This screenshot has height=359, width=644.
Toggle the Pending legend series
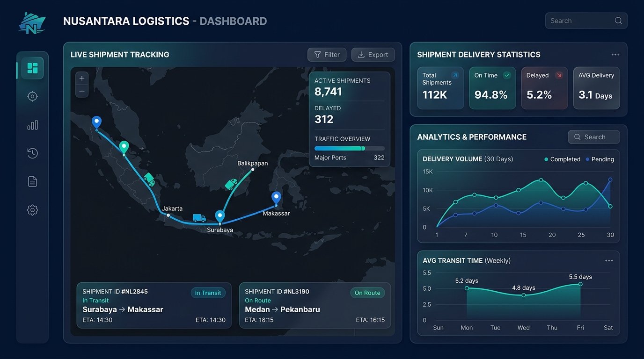tap(600, 159)
